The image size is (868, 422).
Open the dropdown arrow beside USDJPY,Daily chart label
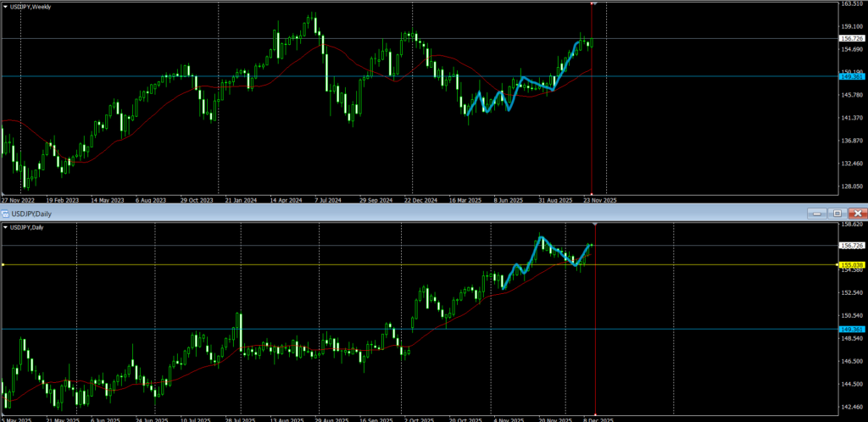pos(5,227)
